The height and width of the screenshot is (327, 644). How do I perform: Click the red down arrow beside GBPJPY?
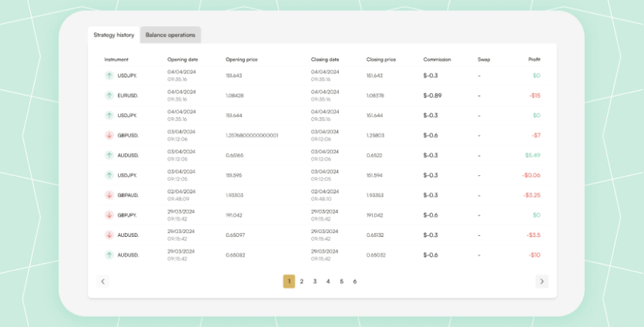click(109, 215)
